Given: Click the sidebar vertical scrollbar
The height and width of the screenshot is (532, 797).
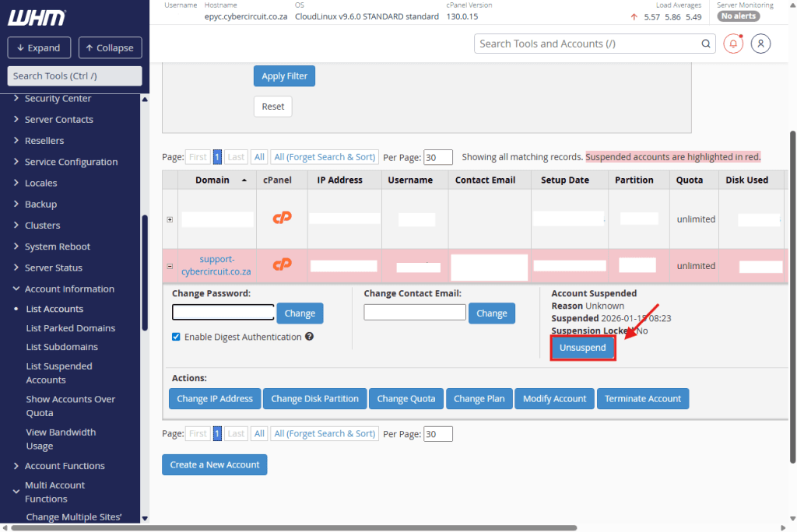Looking at the screenshot, I should point(145,272).
